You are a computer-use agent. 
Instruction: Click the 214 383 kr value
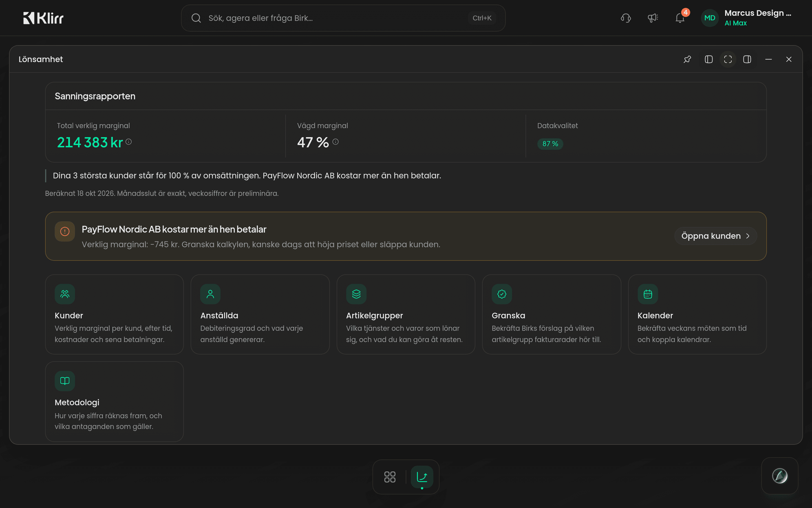tap(90, 143)
